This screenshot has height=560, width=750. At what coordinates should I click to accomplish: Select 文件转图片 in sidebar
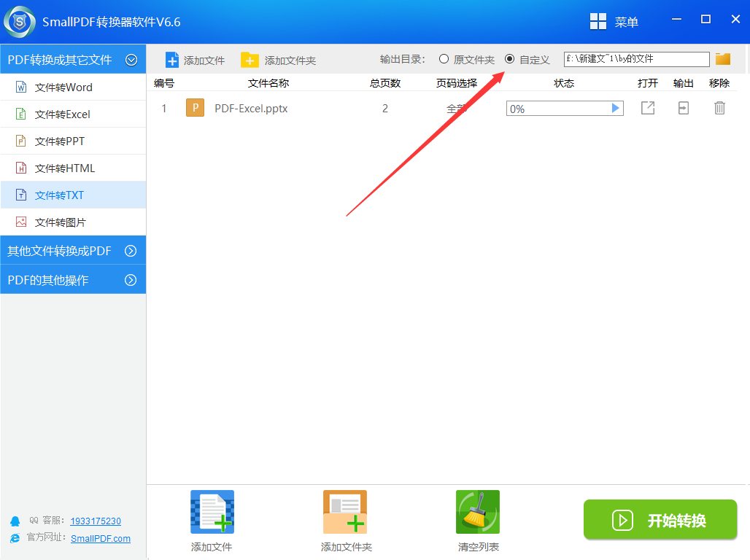(73, 222)
